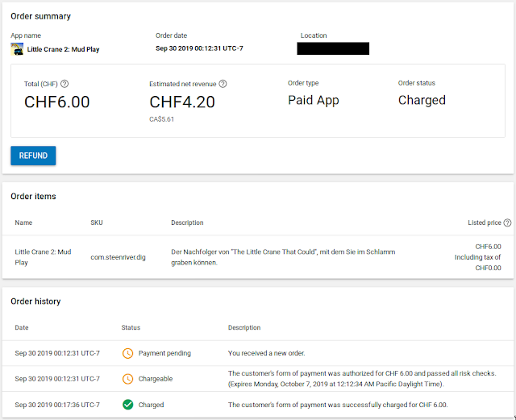Select order date Sep 30 2019 00:12:31 UTC-7 in summary
This screenshot has width=516, height=420.
(x=199, y=48)
